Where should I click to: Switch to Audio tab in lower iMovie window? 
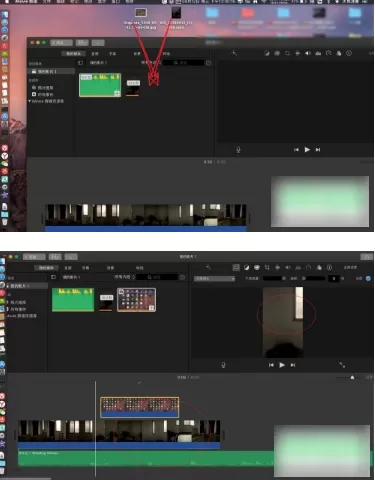[68, 268]
